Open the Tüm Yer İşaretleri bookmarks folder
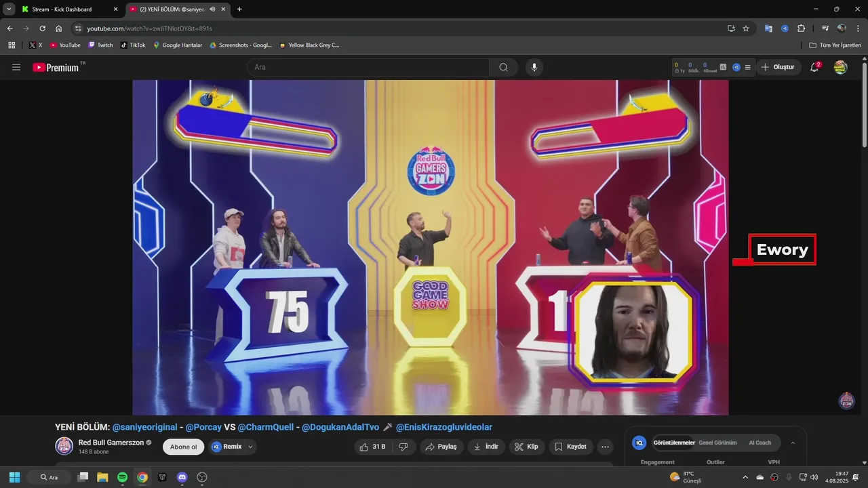This screenshot has width=868, height=488. [x=835, y=45]
